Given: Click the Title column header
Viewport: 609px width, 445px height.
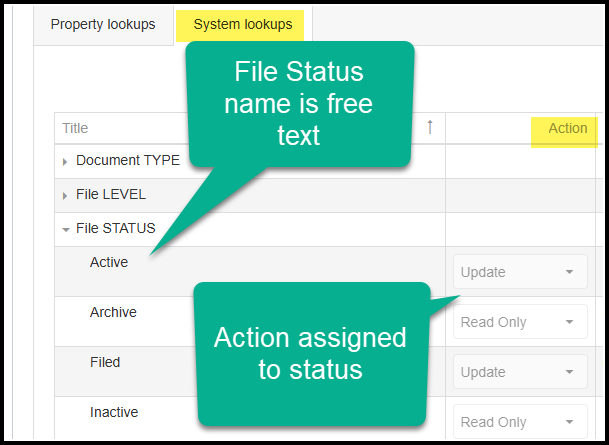Looking at the screenshot, I should click(75, 128).
